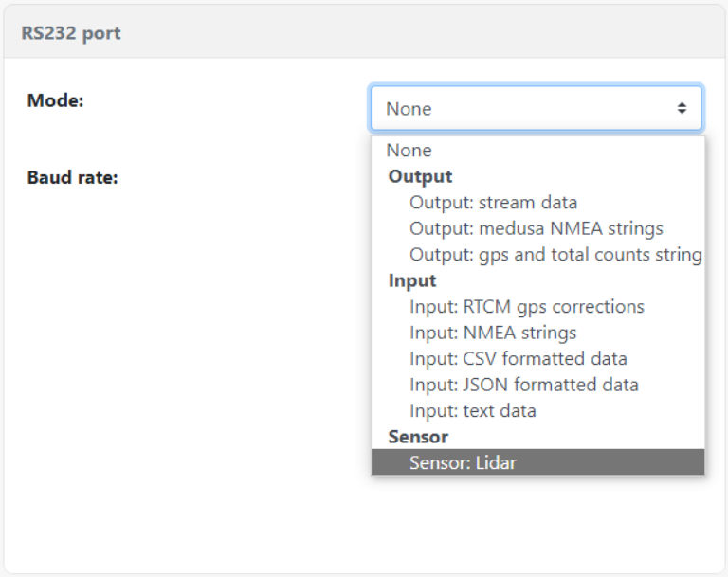This screenshot has height=577, width=728.
Task: Click the Mode: field label
Action: [x=56, y=100]
